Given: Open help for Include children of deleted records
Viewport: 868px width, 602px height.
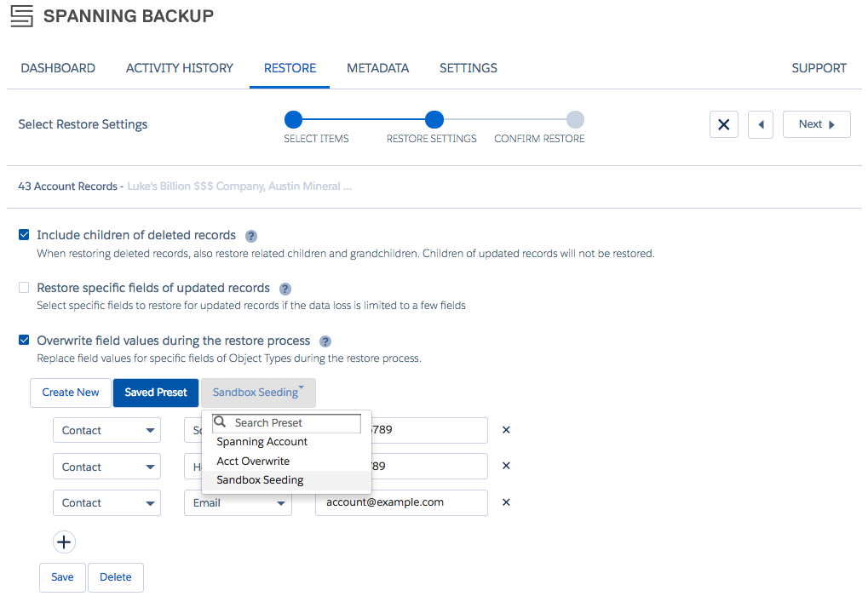Looking at the screenshot, I should (x=250, y=236).
